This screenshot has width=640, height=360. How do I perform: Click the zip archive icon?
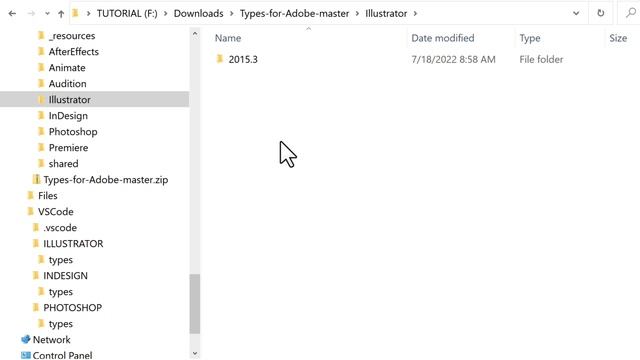pyautogui.click(x=36, y=179)
